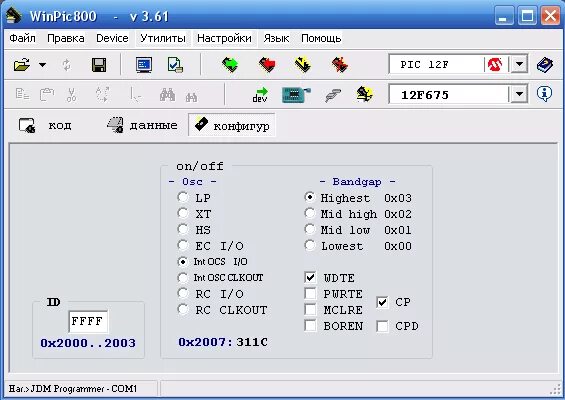Select HS oscillator option
565x400 pixels.
pyautogui.click(x=183, y=229)
